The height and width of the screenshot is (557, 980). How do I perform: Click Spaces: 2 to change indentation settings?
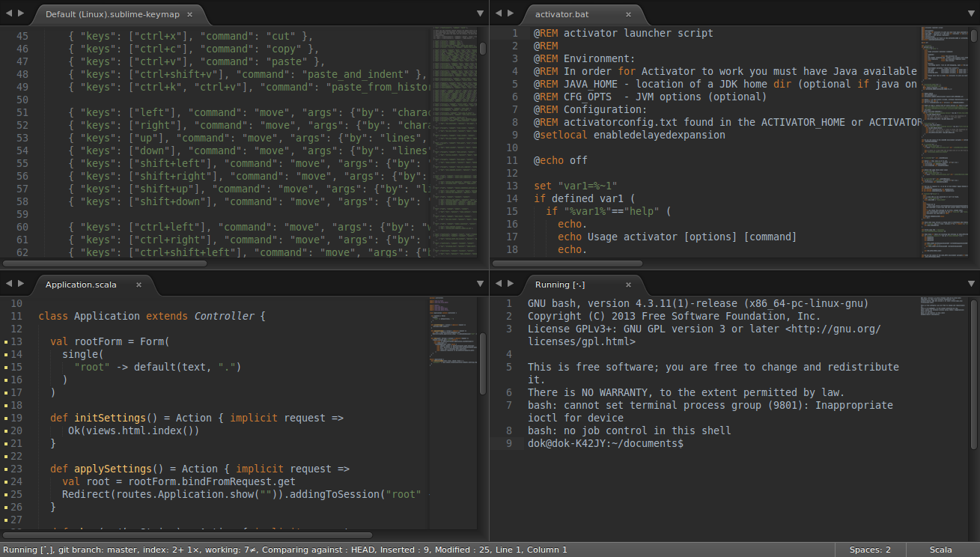click(869, 550)
